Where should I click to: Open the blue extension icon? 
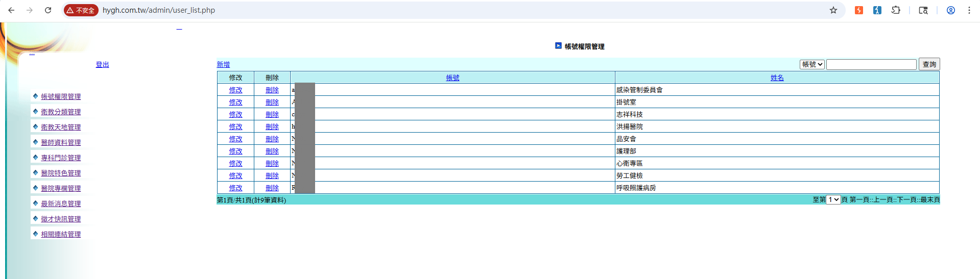[877, 10]
